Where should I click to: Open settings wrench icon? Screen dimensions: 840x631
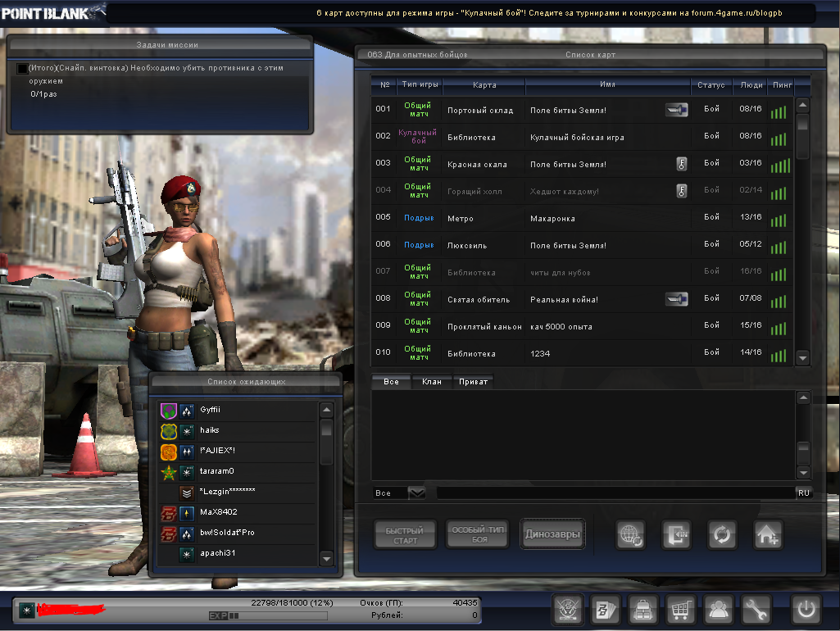756,610
